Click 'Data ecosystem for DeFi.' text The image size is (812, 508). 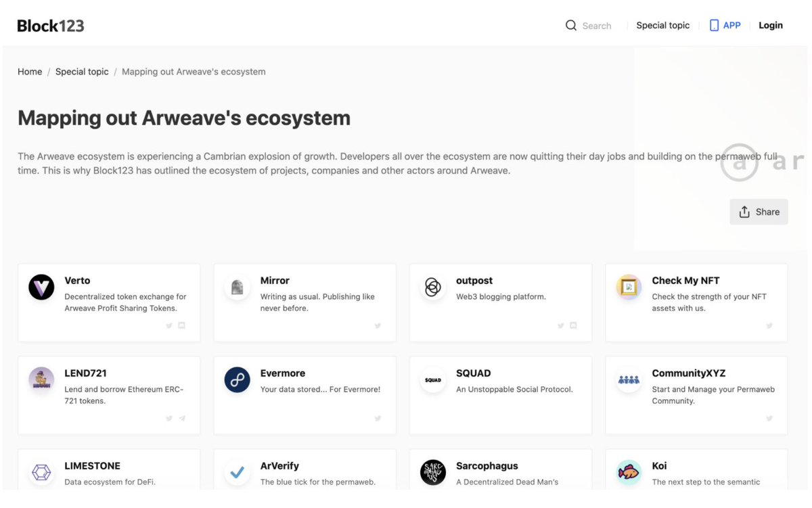click(x=110, y=482)
